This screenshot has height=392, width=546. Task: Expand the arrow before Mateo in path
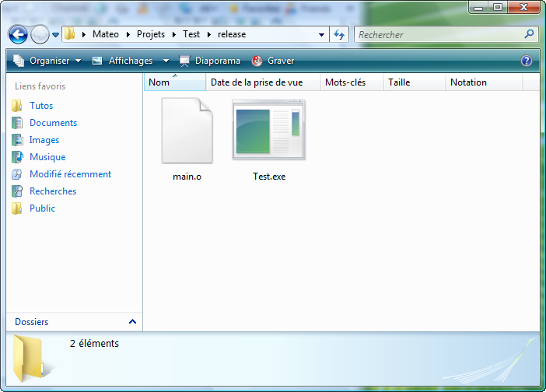(x=84, y=34)
